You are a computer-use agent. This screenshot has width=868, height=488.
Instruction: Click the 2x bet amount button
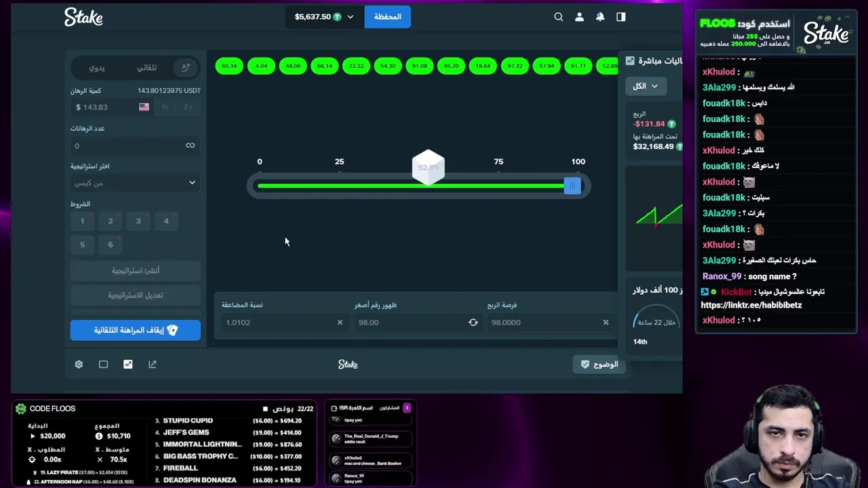pos(188,107)
